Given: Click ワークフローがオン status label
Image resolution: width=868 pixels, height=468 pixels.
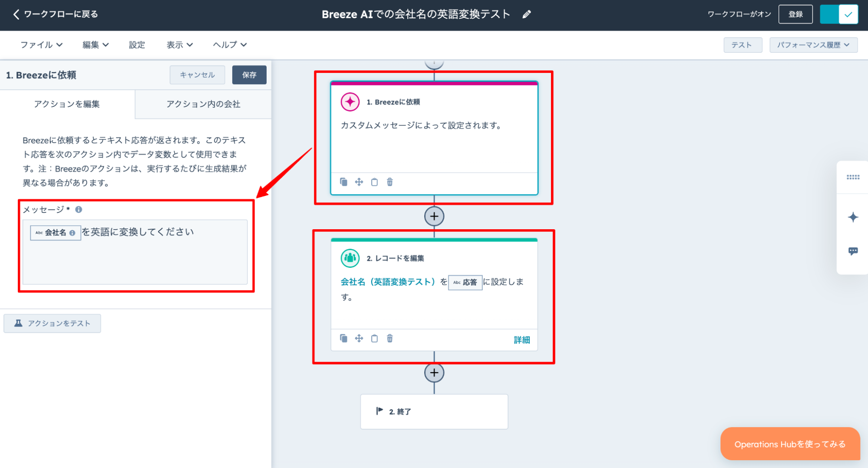Looking at the screenshot, I should pos(739,14).
